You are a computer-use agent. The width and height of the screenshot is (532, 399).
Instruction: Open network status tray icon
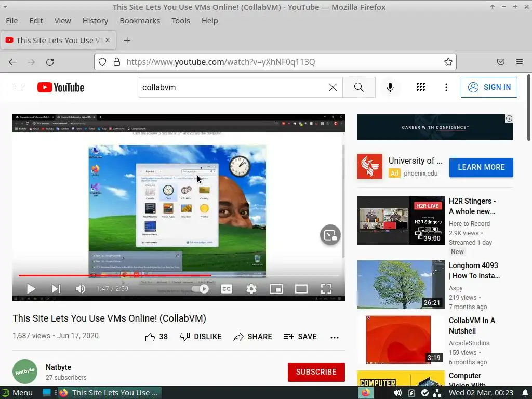[437, 393]
